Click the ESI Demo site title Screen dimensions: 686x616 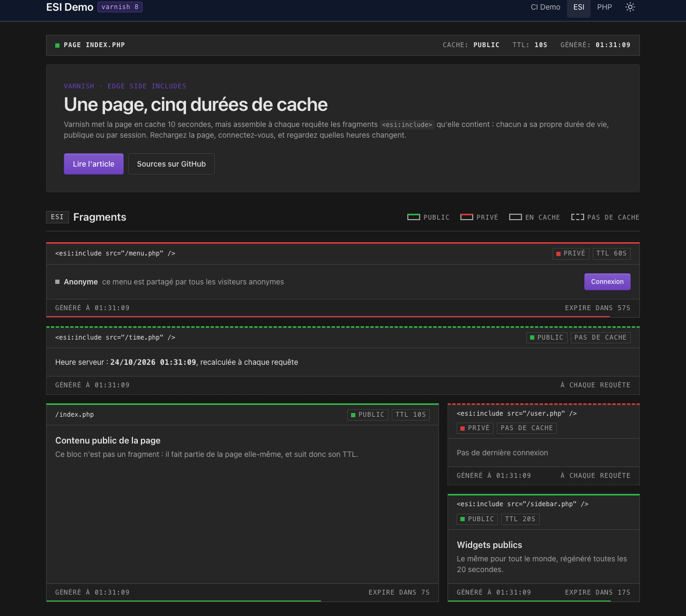(70, 7)
